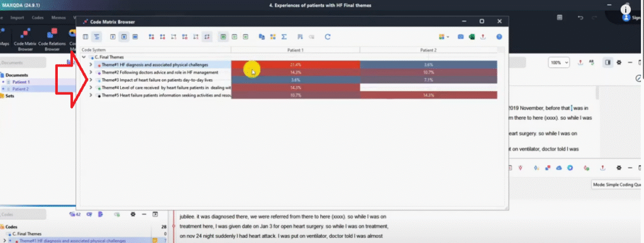This screenshot has width=644, height=243.
Task: Click the camera screenshot icon
Action: [x=461, y=37]
